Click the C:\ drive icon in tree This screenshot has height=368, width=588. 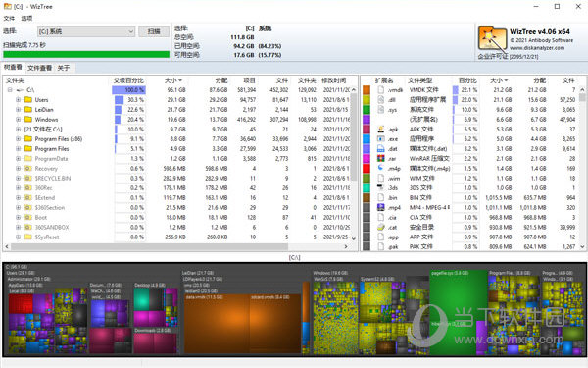(20, 90)
